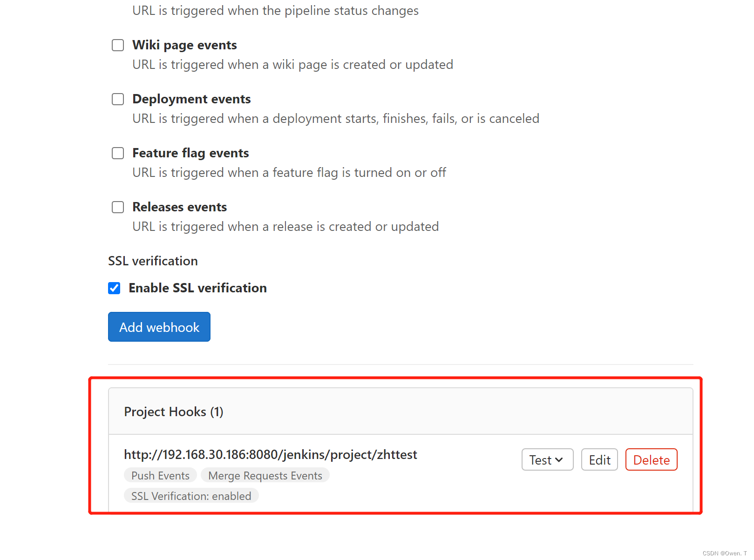754x560 pixels.
Task: Click the Jenkins webhook URL text
Action: [x=271, y=454]
